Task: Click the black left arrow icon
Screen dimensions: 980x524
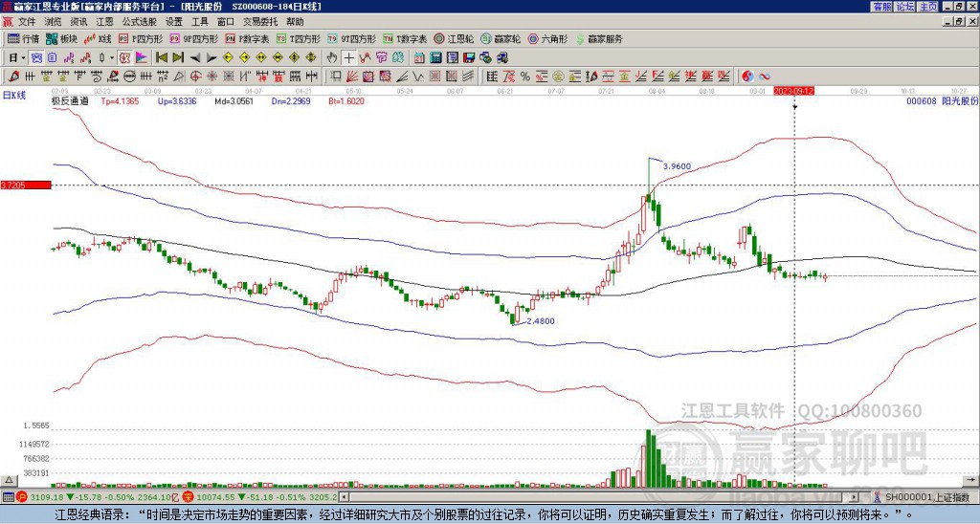Action: coord(195,57)
